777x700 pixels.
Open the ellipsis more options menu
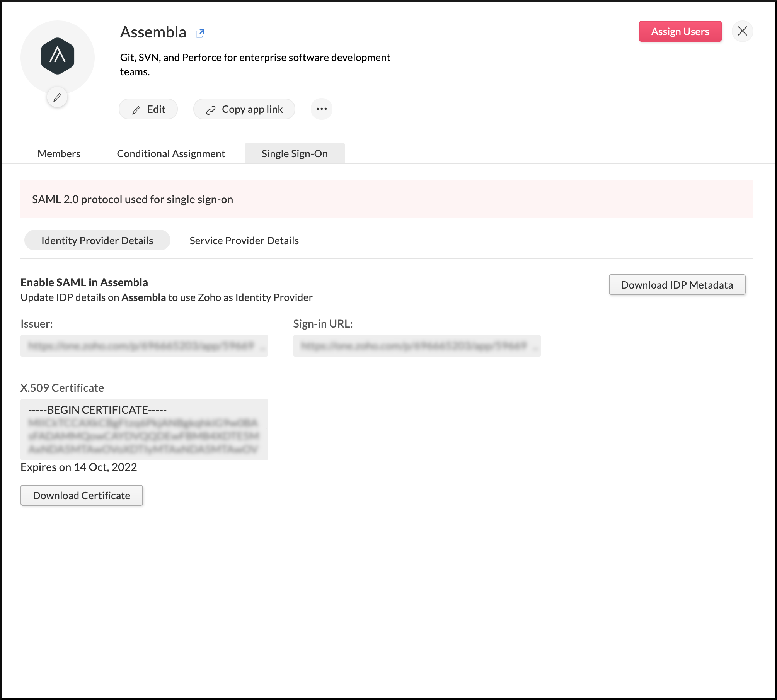coord(321,109)
